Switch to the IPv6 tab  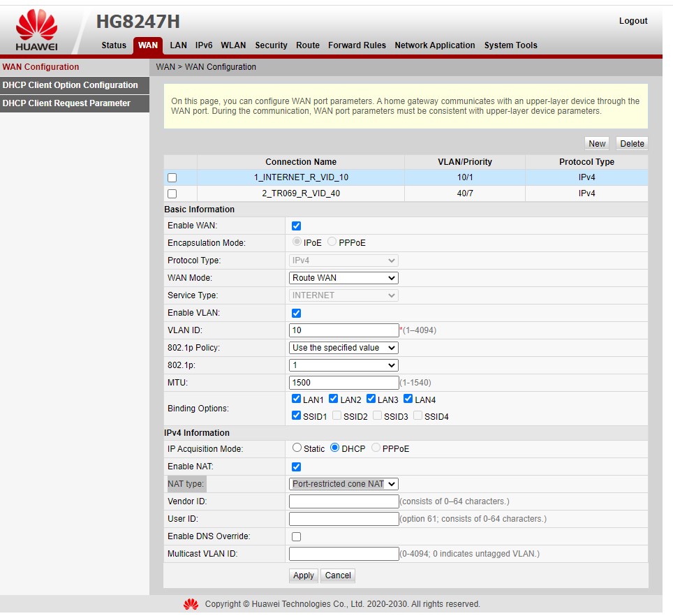pos(204,45)
